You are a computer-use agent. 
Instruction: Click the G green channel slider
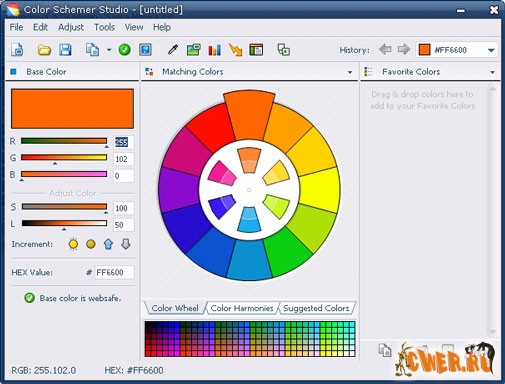(64, 157)
